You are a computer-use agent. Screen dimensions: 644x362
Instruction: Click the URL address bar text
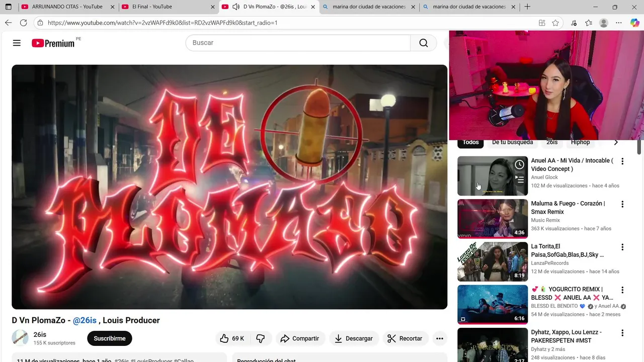163,23
